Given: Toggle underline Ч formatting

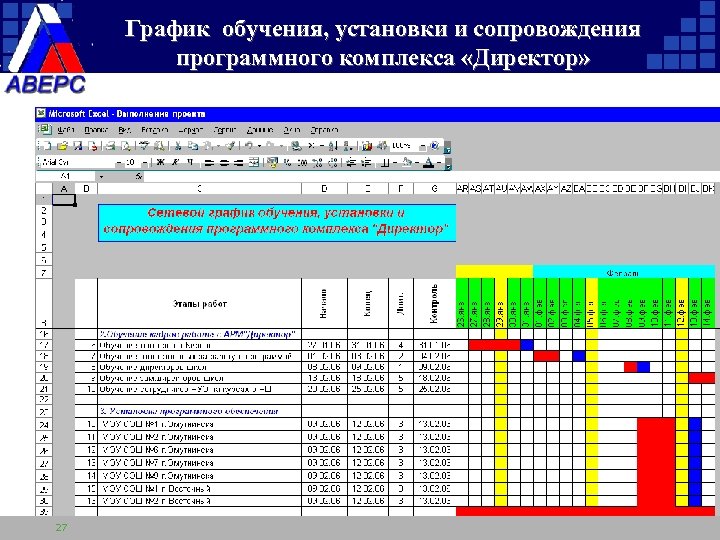Looking at the screenshot, I should click(190, 163).
